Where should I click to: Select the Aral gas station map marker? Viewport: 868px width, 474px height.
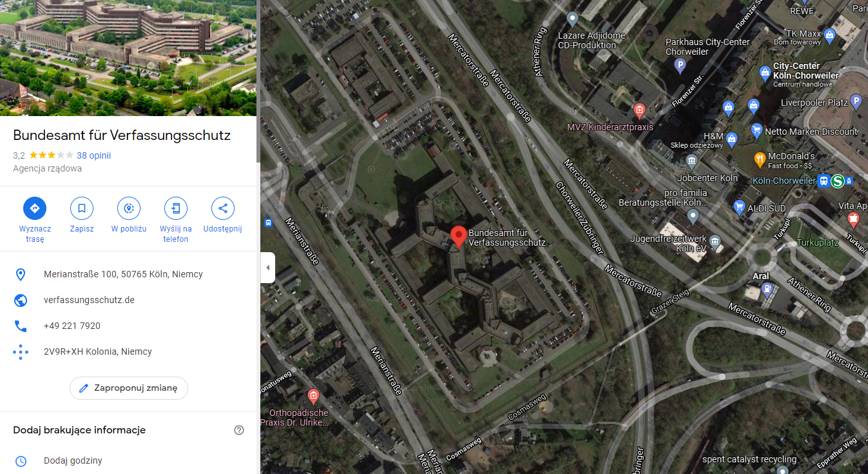point(766,288)
